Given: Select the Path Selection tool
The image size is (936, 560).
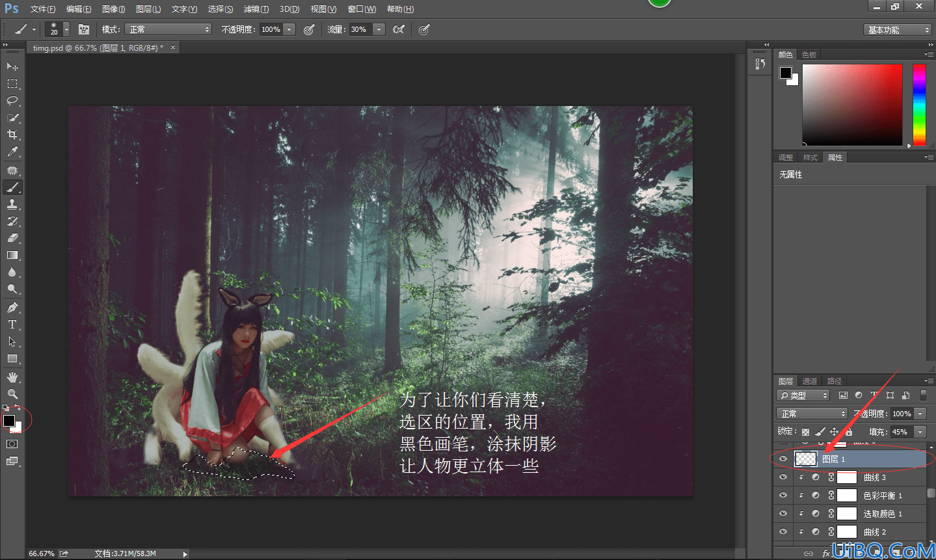Looking at the screenshot, I should [12, 341].
